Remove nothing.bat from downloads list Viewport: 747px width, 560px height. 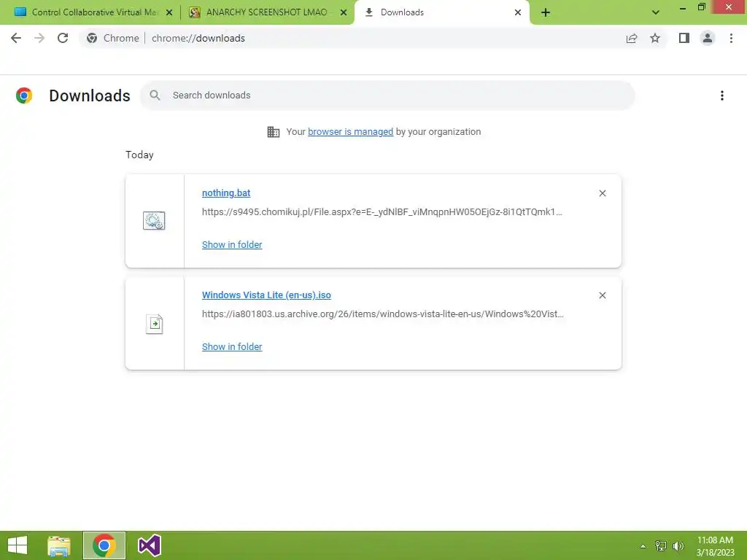click(603, 193)
